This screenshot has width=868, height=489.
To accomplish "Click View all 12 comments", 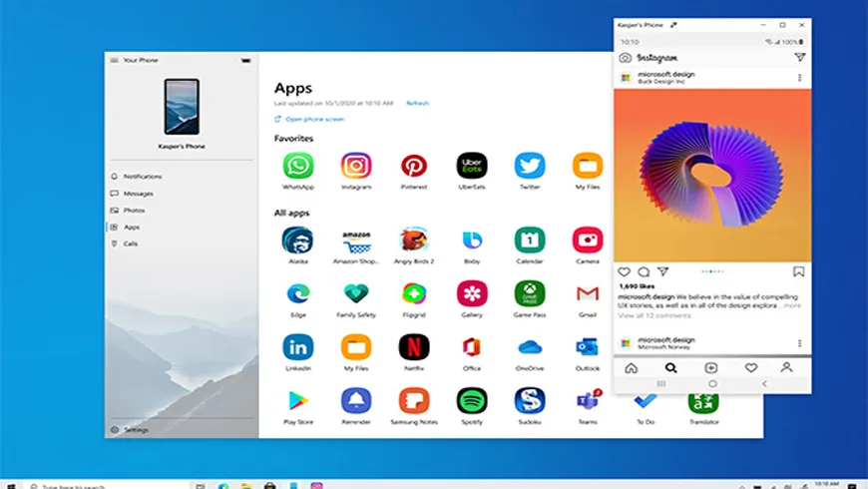I will click(x=654, y=315).
